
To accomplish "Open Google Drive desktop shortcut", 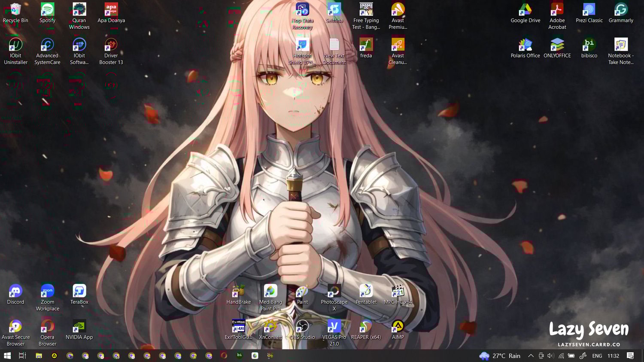I will (526, 13).
